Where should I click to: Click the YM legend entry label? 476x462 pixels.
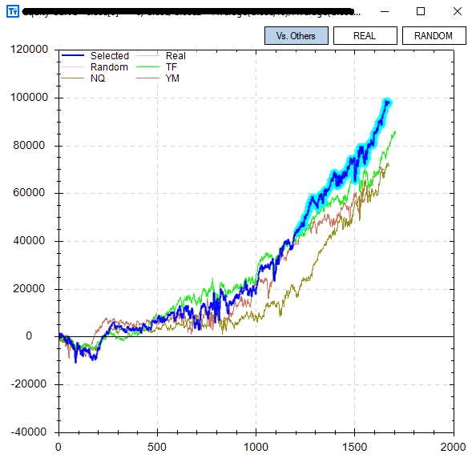tap(172, 78)
